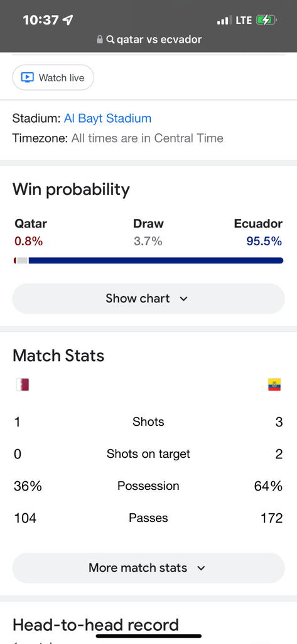Tap the search magnifier icon in address bar
The image size is (297, 644).
pyautogui.click(x=110, y=40)
